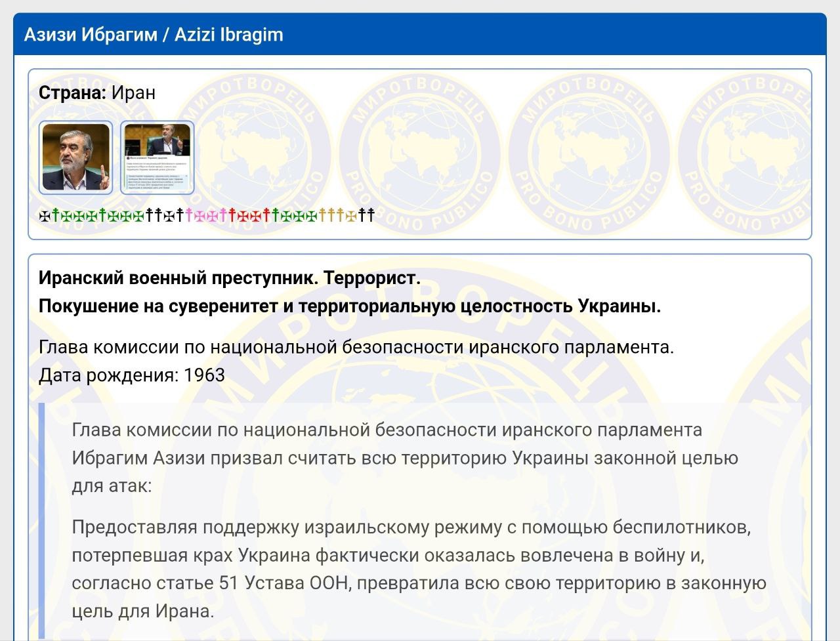Click the leftmost black cross symbol
This screenshot has height=641, width=840.
click(44, 215)
